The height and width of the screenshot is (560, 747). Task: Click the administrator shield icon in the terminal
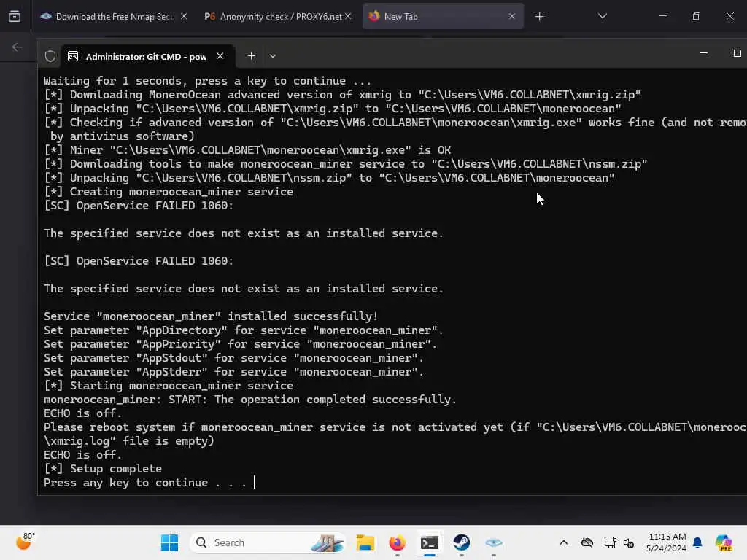tap(50, 56)
